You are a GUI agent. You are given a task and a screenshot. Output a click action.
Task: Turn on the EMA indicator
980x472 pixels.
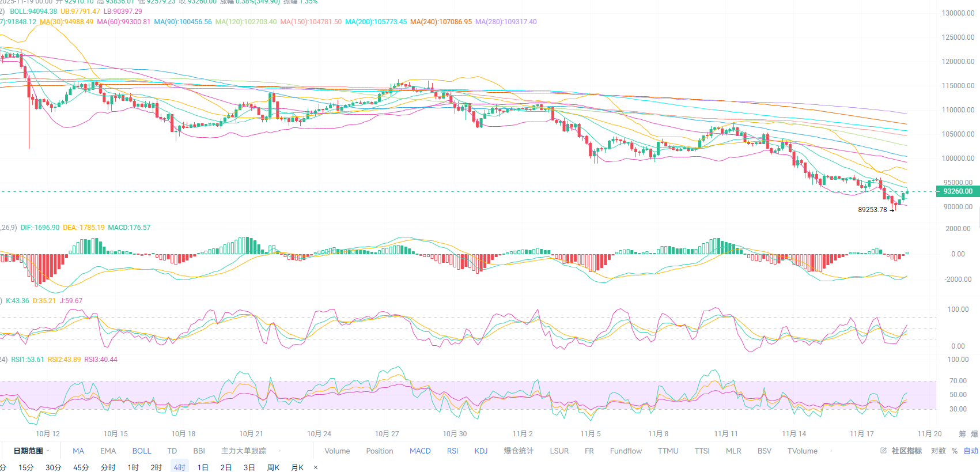(x=108, y=451)
